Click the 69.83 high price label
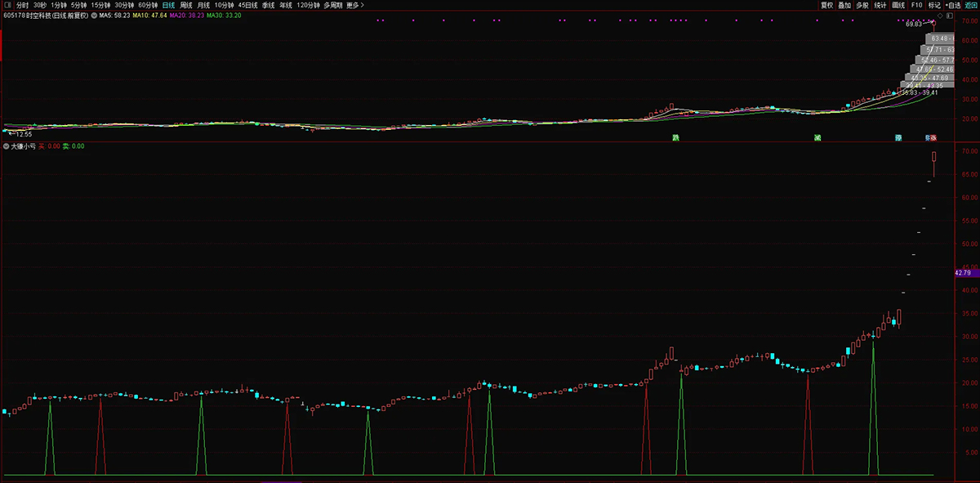Viewport: 980px width, 483px height. [913, 25]
